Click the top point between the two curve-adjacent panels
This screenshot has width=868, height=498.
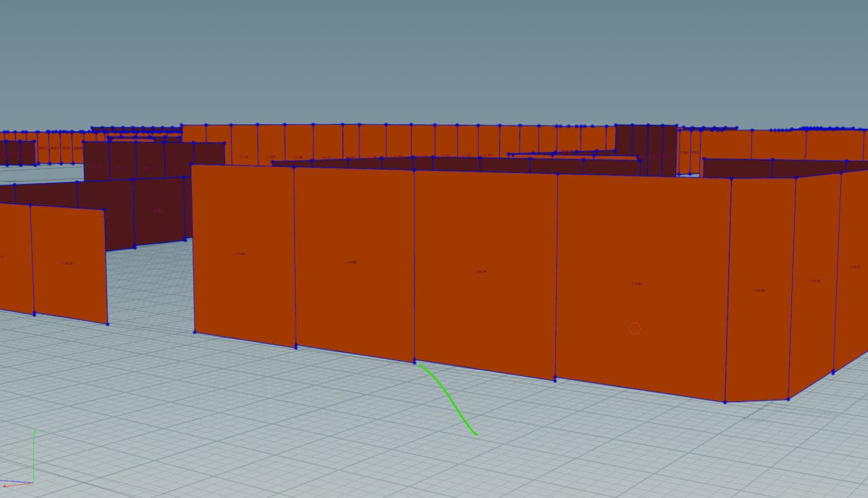(414, 170)
